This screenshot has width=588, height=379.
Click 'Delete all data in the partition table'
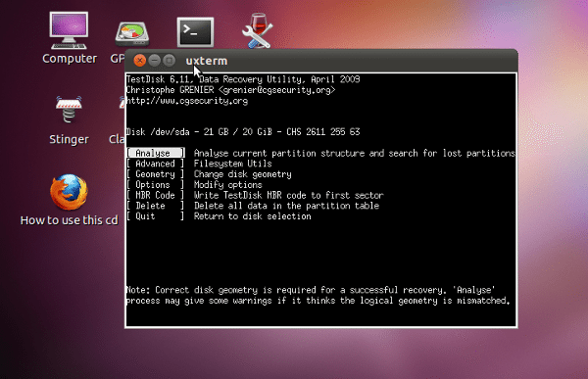point(286,206)
